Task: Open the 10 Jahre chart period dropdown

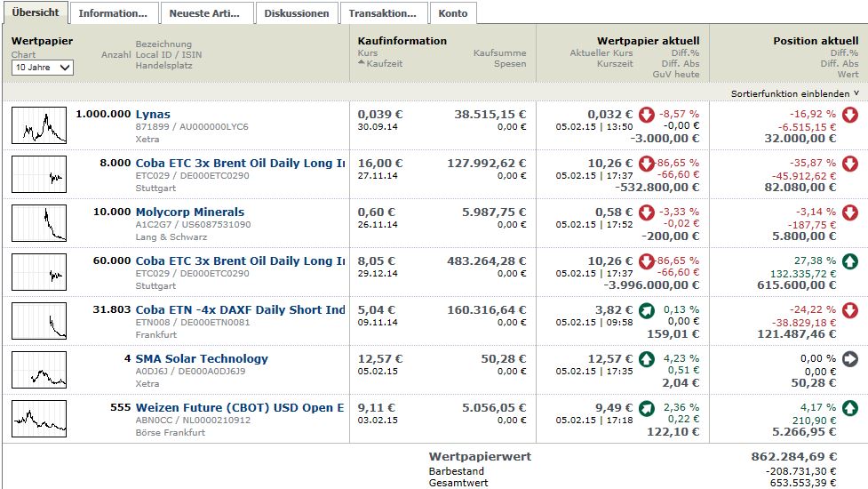Action: tap(43, 68)
